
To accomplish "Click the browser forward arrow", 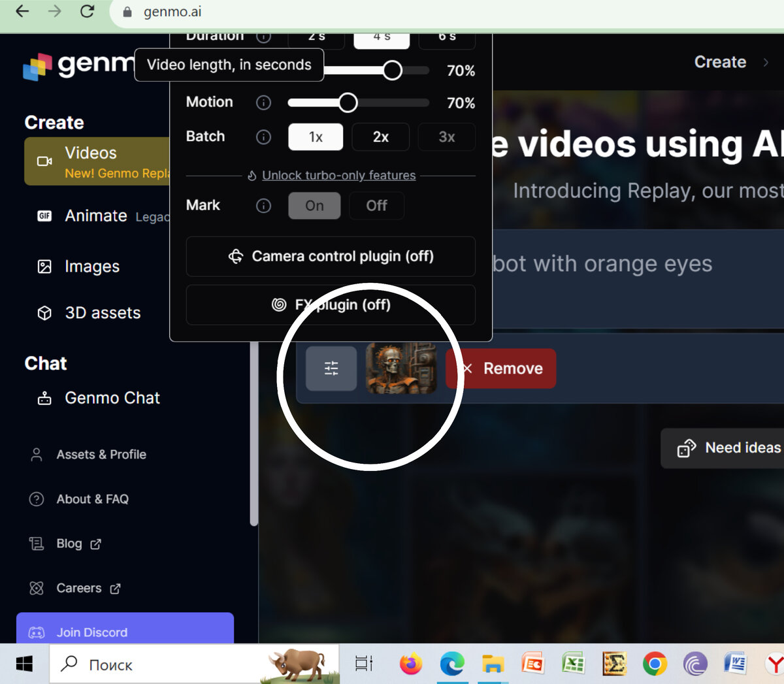I will pyautogui.click(x=55, y=12).
